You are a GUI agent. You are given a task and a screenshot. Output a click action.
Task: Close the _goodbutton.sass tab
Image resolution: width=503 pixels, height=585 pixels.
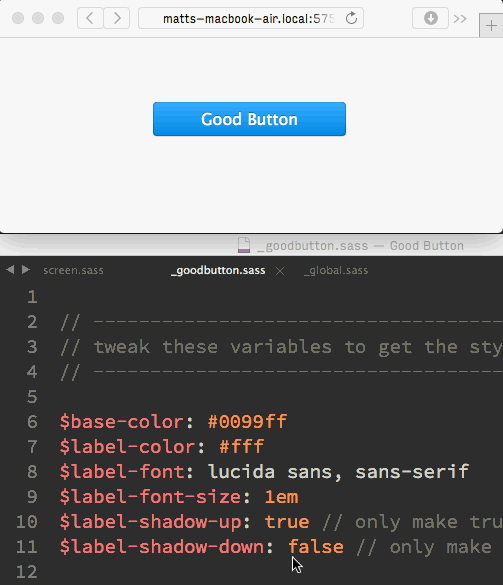(x=280, y=271)
